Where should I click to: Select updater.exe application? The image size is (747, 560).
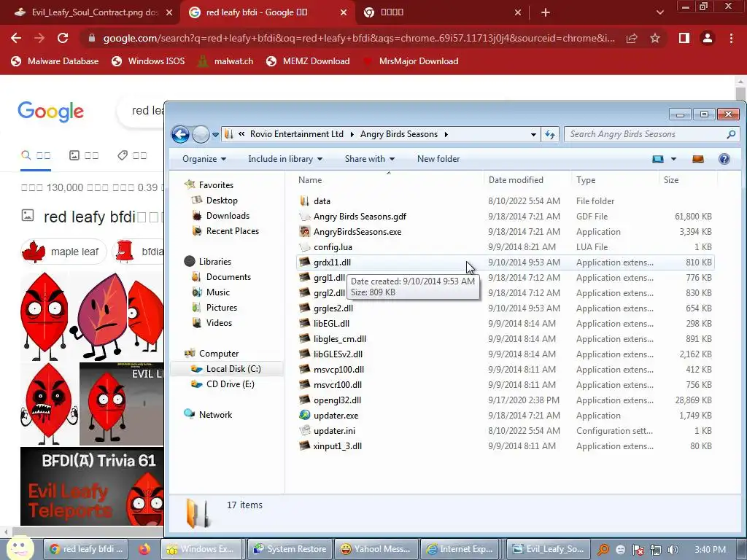[x=505, y=415]
